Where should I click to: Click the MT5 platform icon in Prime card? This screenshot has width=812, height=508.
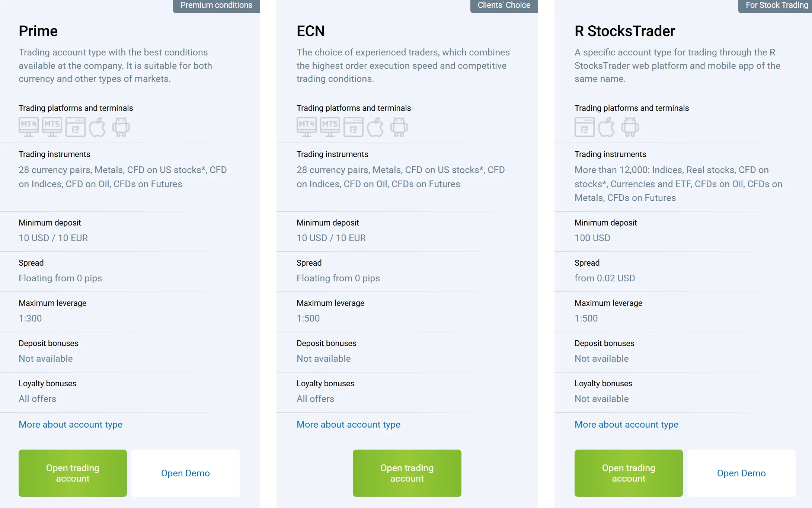click(52, 127)
